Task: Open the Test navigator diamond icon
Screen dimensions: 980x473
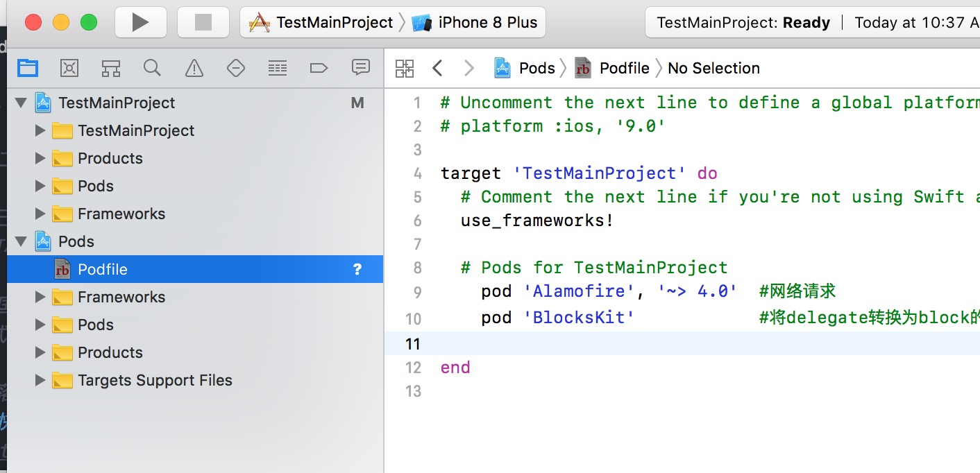Action: (236, 68)
